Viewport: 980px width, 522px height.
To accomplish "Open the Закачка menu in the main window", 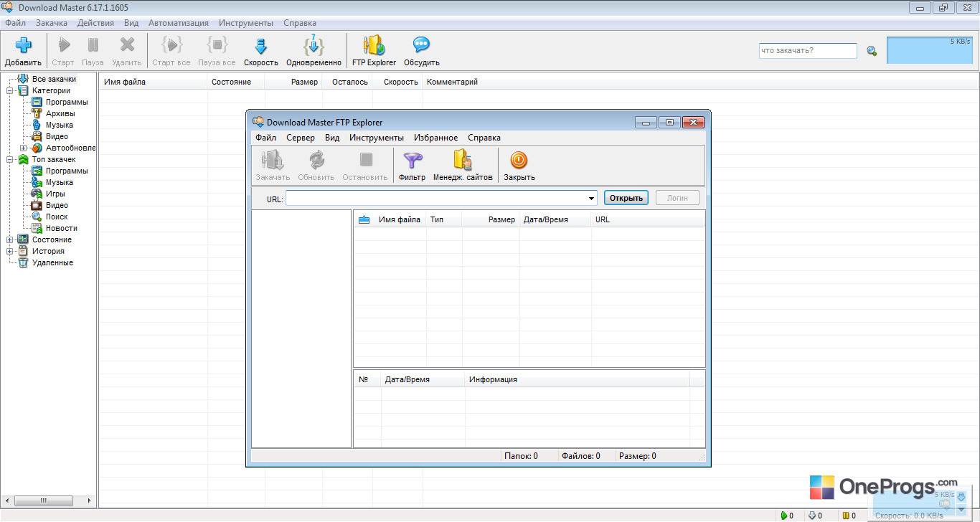I will (52, 23).
